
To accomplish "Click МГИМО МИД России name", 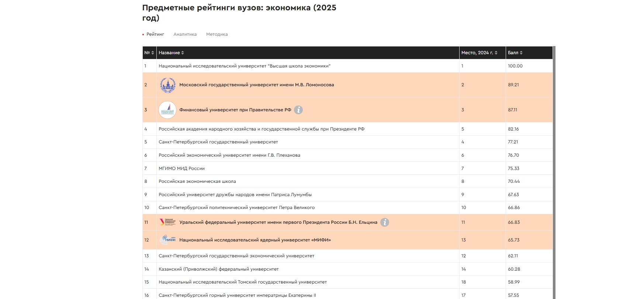I will (x=181, y=168).
